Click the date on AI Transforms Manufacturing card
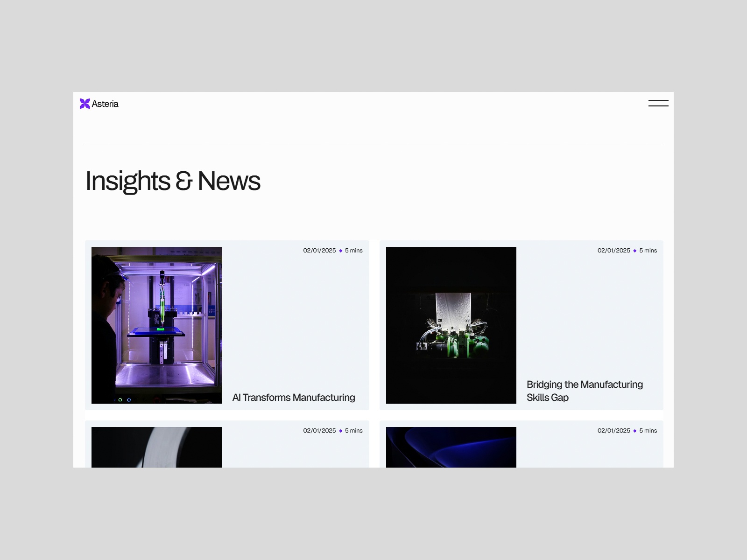 [319, 251]
